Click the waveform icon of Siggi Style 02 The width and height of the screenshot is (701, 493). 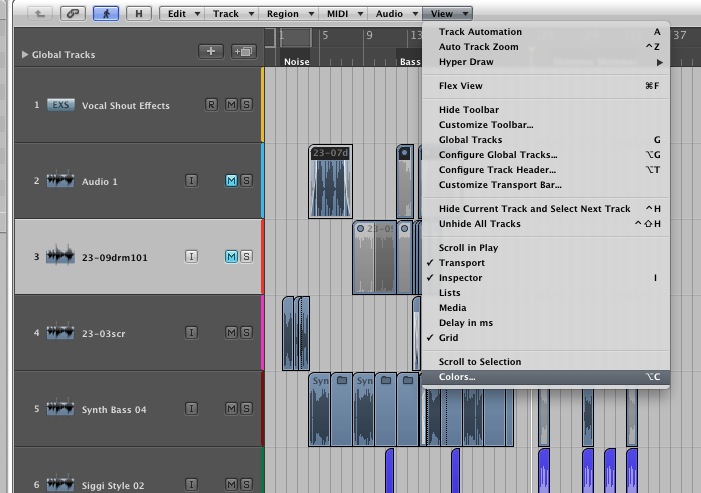pyautogui.click(x=60, y=484)
